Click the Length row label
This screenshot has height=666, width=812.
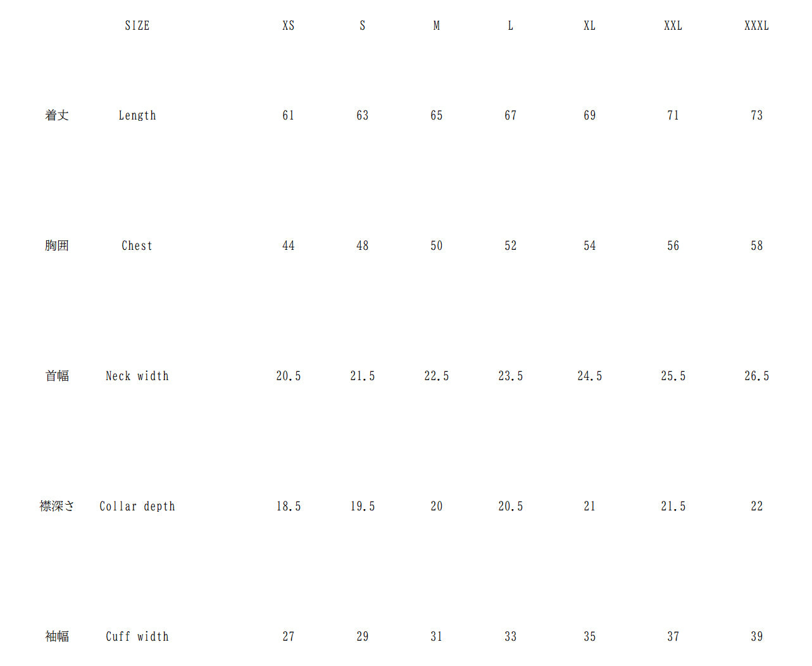pyautogui.click(x=137, y=116)
